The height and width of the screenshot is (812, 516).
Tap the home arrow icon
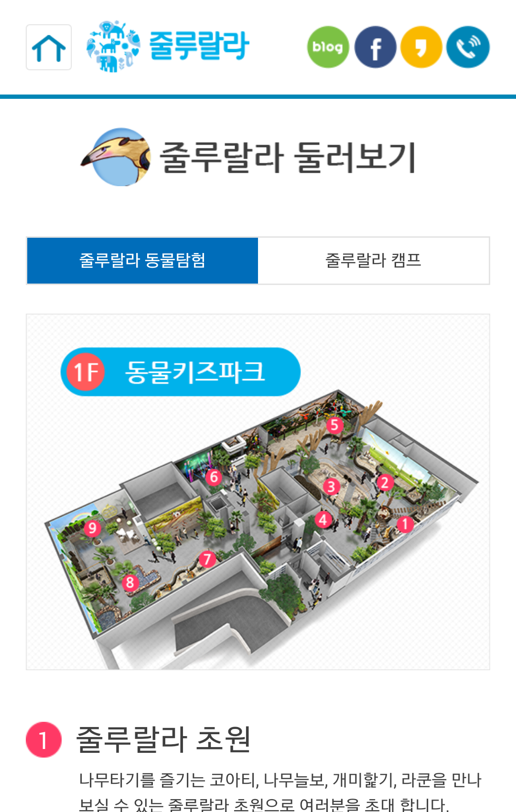point(49,47)
